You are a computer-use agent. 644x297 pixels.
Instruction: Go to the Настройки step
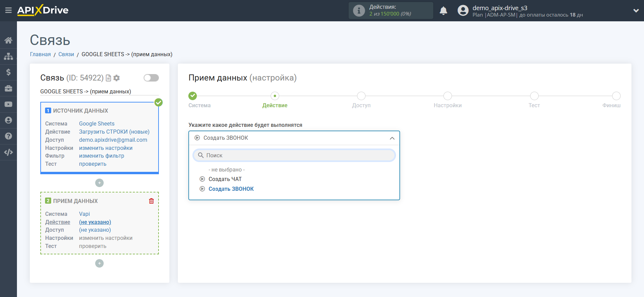point(448,96)
